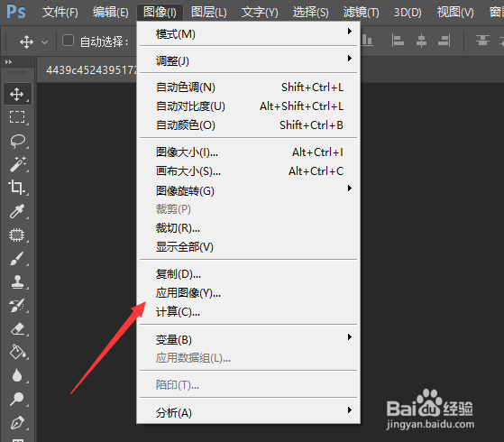Select the Move tool in toolbox
Image resolution: width=504 pixels, height=442 pixels.
(17, 94)
